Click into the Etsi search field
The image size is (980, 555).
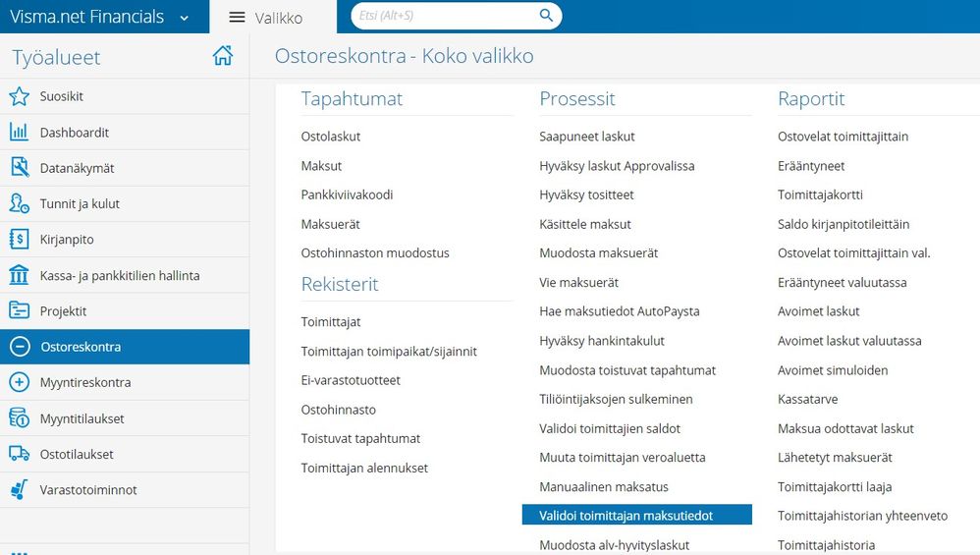447,16
